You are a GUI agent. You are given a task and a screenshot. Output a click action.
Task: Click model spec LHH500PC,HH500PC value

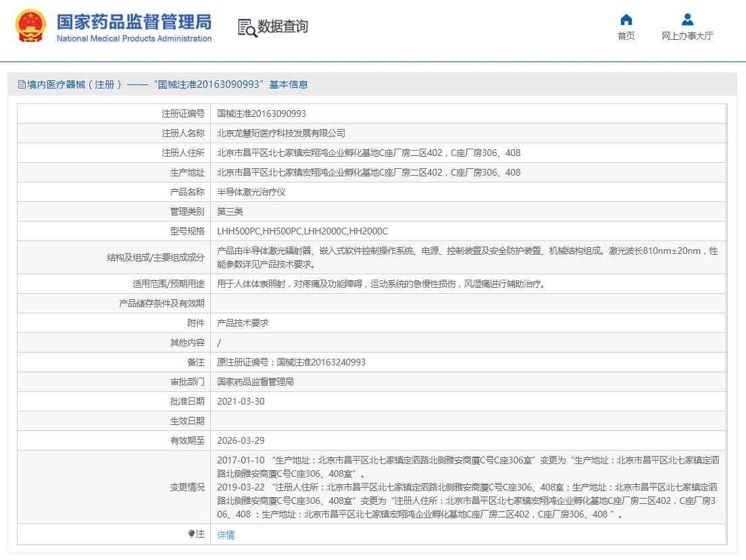302,231
